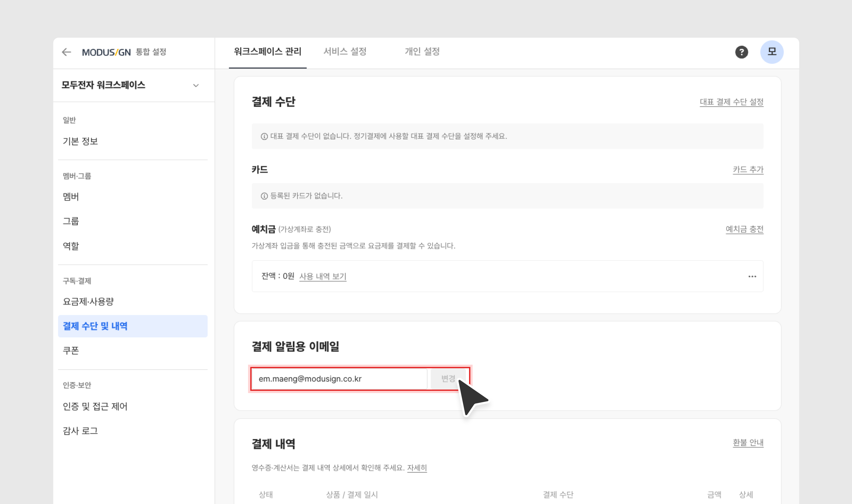Viewport: 852px width, 504px height.
Task: Open 멤버 in the sidebar
Action: [71, 197]
